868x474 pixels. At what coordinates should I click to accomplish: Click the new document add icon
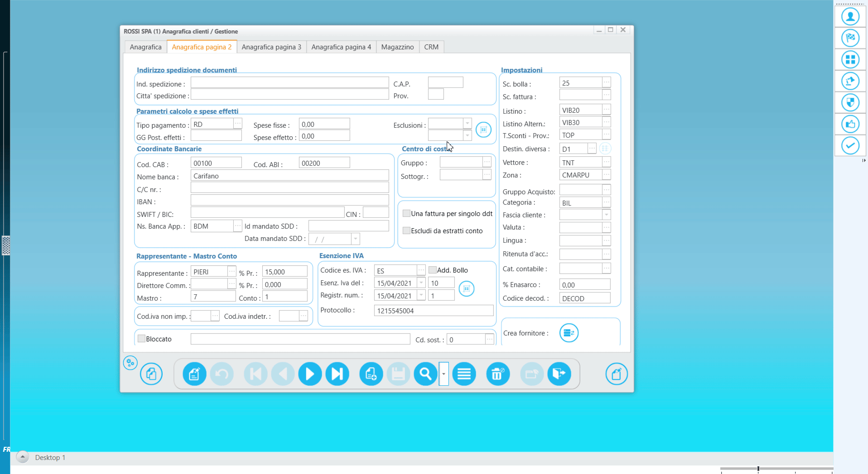(371, 374)
